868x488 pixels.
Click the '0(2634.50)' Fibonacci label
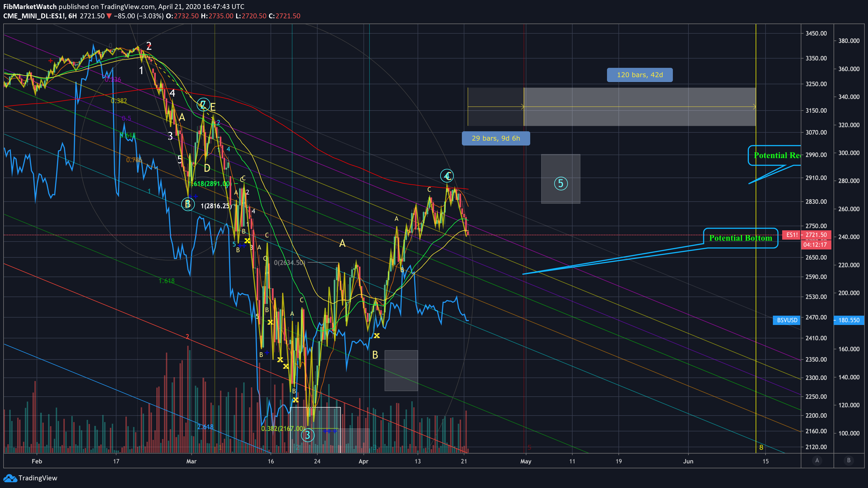point(289,262)
